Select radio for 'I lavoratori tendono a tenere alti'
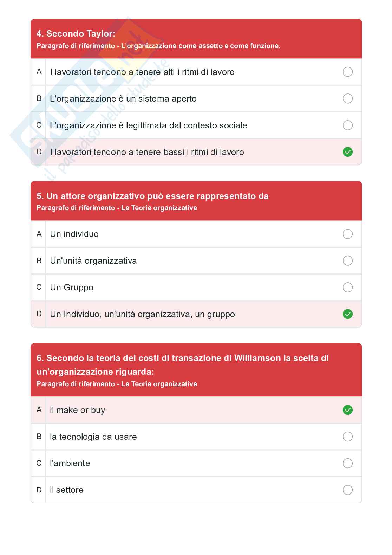The width and height of the screenshot is (392, 555). tap(347, 72)
